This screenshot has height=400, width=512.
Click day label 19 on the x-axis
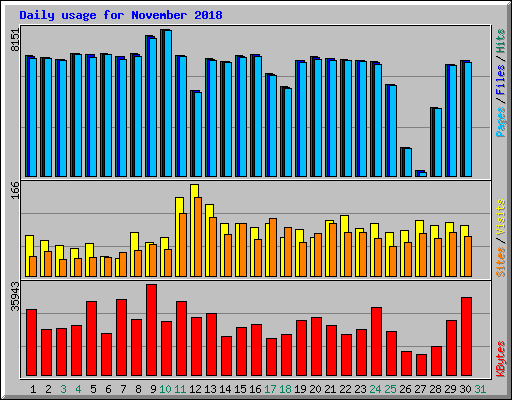click(x=300, y=389)
